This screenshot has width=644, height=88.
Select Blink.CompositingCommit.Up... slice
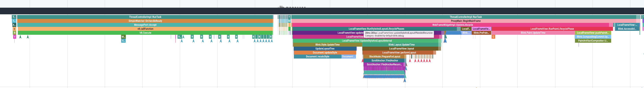coord(593,37)
